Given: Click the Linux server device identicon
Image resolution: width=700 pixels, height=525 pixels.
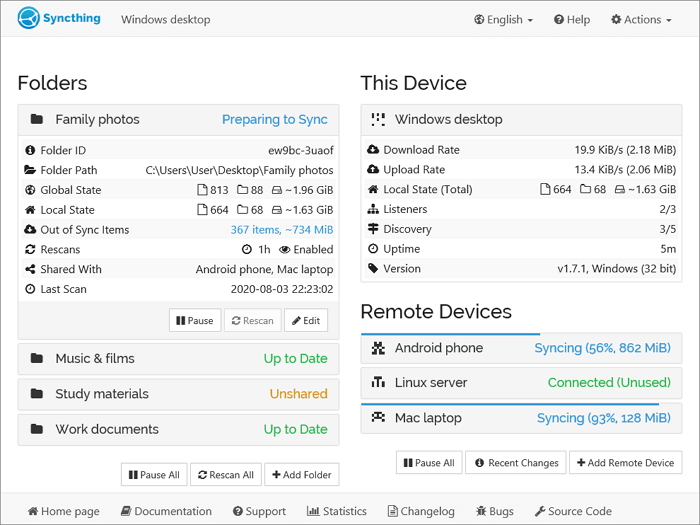Looking at the screenshot, I should point(378,383).
